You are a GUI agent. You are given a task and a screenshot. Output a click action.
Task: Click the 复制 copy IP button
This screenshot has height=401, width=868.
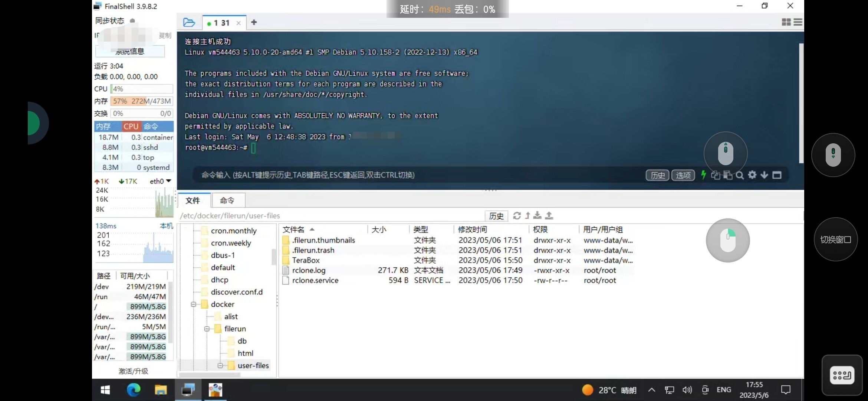coord(165,35)
